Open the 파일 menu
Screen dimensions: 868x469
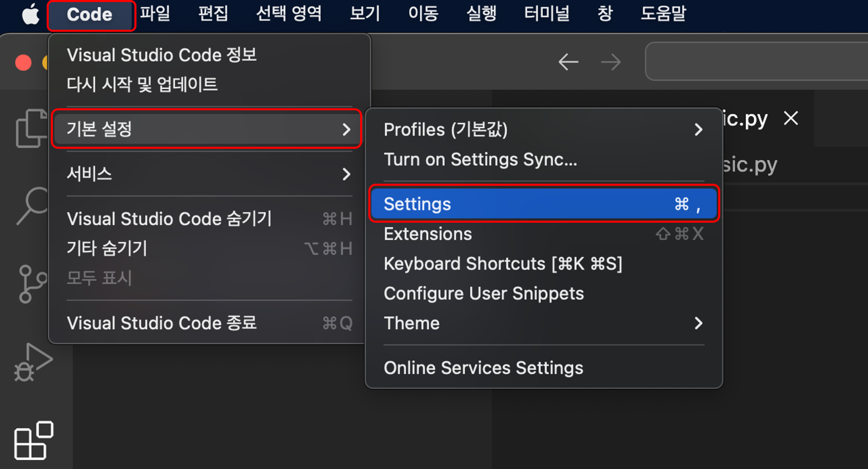pos(155,14)
